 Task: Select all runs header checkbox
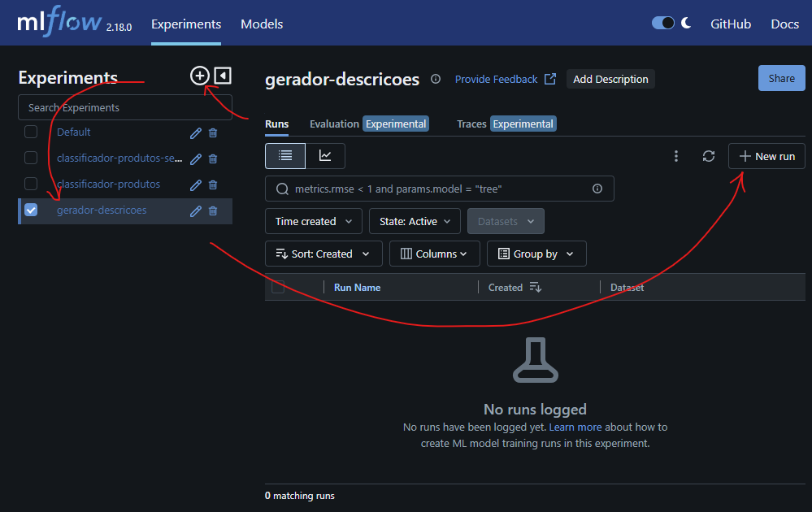(x=278, y=287)
